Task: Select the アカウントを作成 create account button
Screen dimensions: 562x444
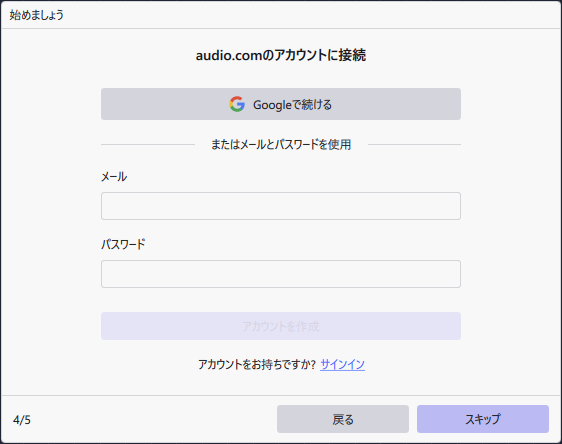Action: pos(281,326)
